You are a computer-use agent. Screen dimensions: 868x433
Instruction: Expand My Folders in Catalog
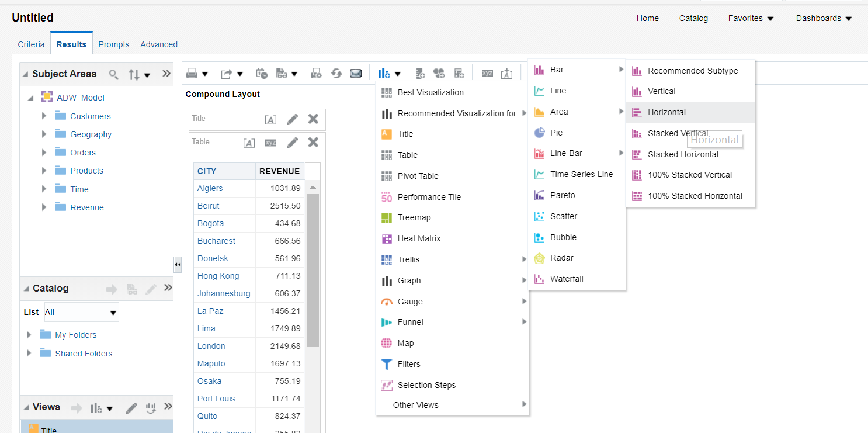coord(29,335)
